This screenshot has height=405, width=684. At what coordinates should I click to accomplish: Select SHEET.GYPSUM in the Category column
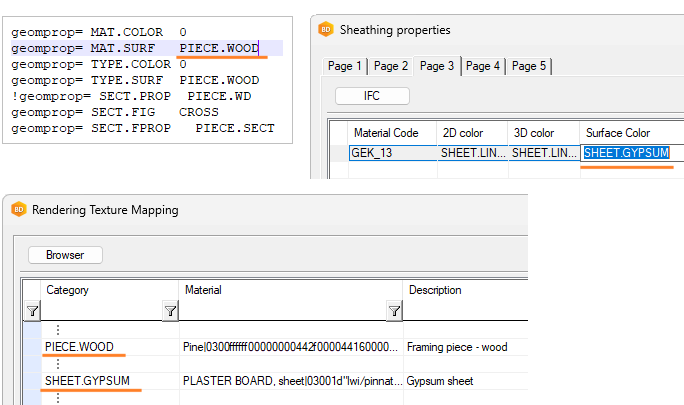pyautogui.click(x=86, y=381)
